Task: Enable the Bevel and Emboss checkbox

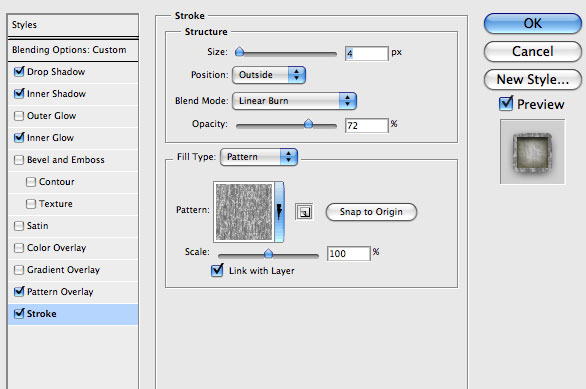Action: [x=19, y=160]
